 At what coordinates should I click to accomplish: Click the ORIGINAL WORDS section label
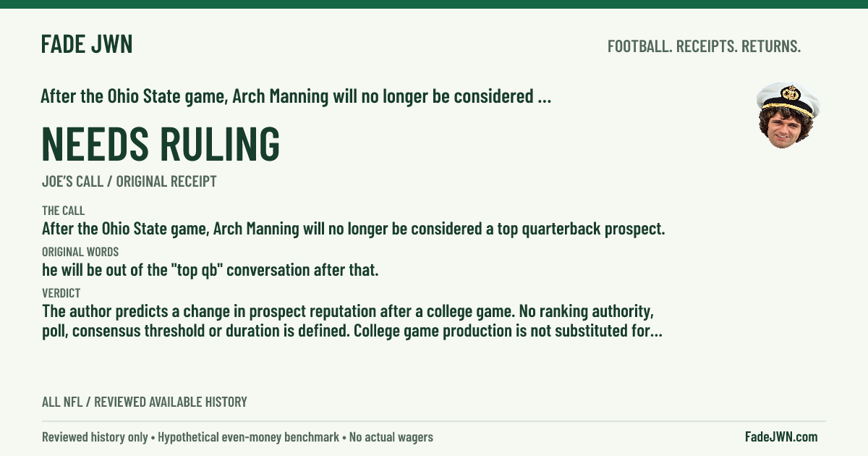pos(80,252)
